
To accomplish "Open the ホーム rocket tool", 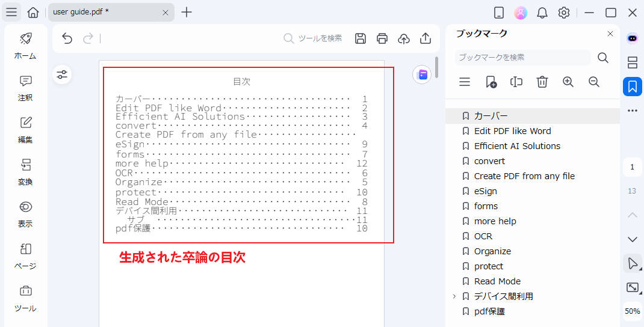I will click(25, 46).
